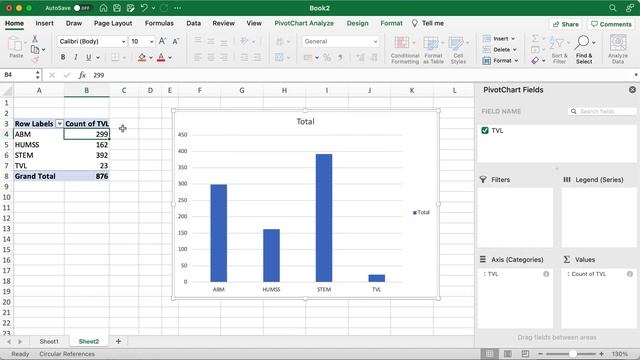Click zoom out minus icon
The height and width of the screenshot is (360, 640).
(x=540, y=354)
